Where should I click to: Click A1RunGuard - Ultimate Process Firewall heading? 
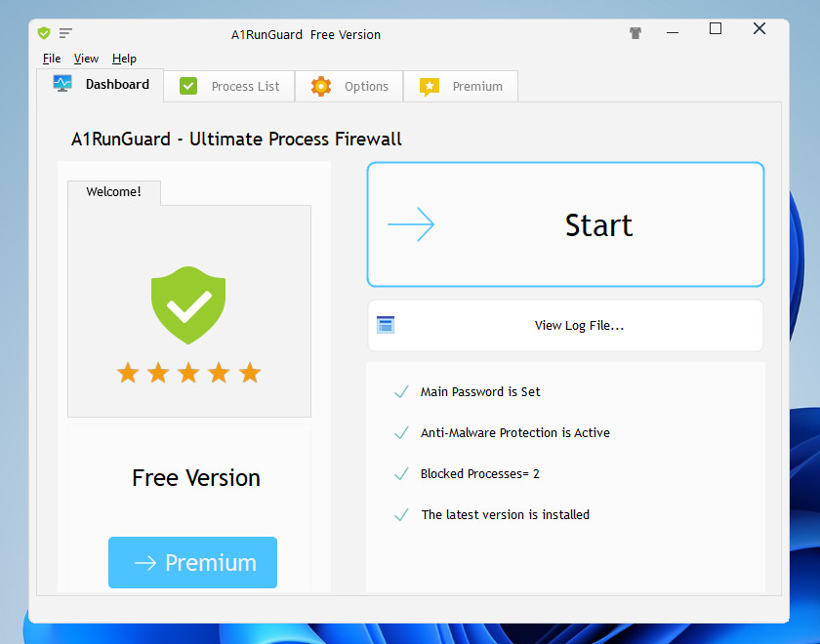(236, 139)
